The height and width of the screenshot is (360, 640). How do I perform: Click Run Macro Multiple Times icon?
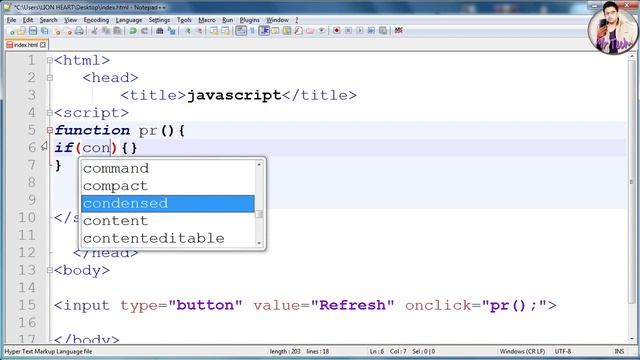click(371, 31)
